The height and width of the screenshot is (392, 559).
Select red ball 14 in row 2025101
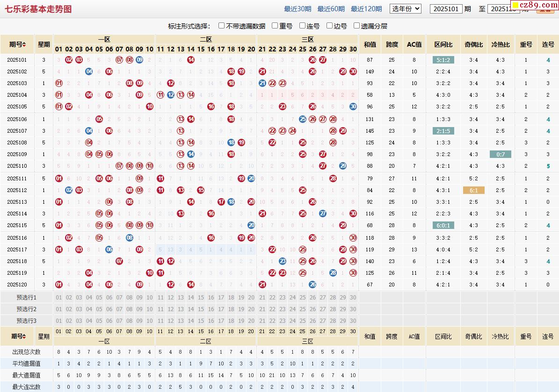click(191, 60)
